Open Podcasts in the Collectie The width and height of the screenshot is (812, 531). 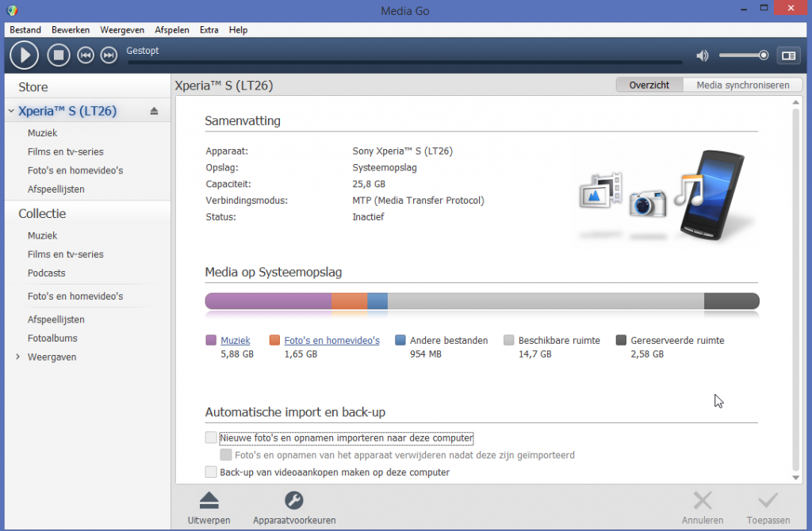(x=47, y=273)
